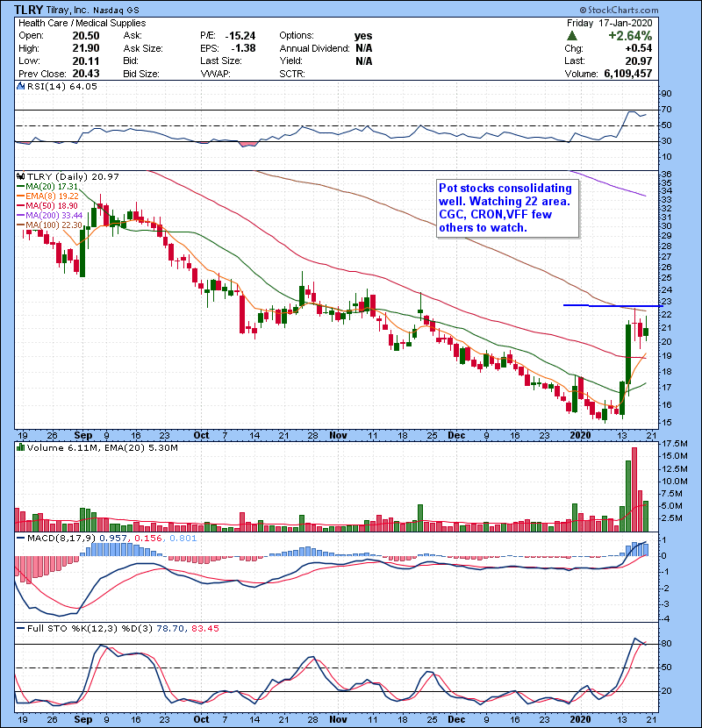Select the MACD signal value 0.156
Image resolution: width=702 pixels, height=728 pixels.
148,539
